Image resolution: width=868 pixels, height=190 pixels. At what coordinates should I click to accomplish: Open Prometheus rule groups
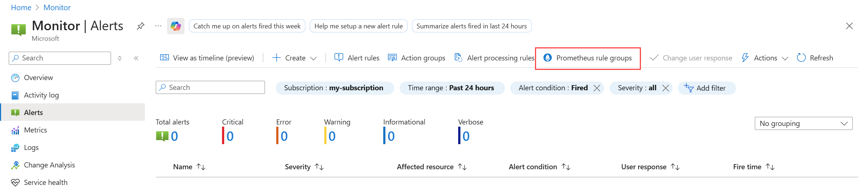(588, 58)
